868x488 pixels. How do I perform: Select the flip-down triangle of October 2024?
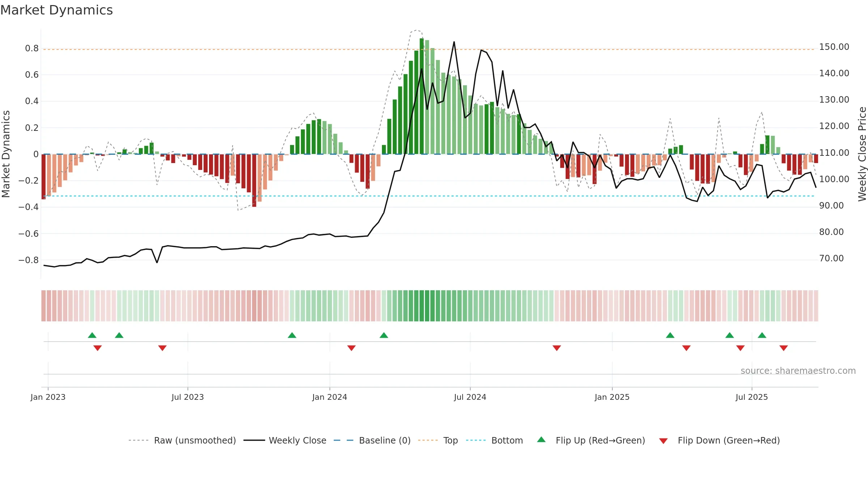(557, 348)
